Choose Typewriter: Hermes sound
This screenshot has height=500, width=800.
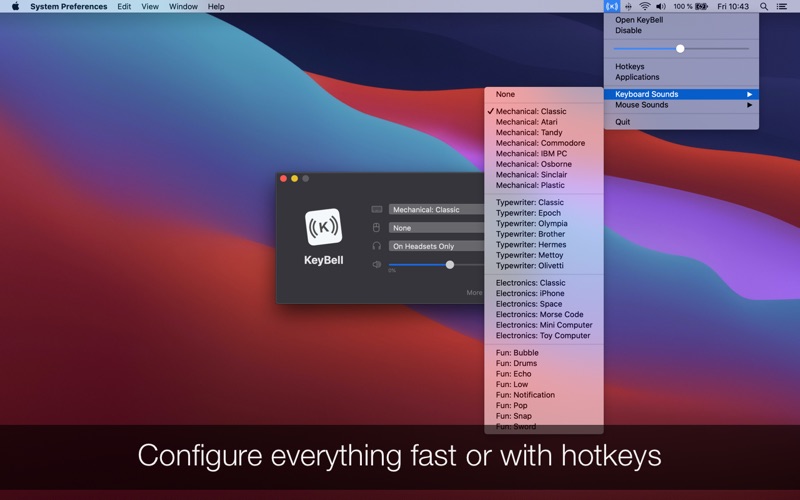[x=544, y=245]
